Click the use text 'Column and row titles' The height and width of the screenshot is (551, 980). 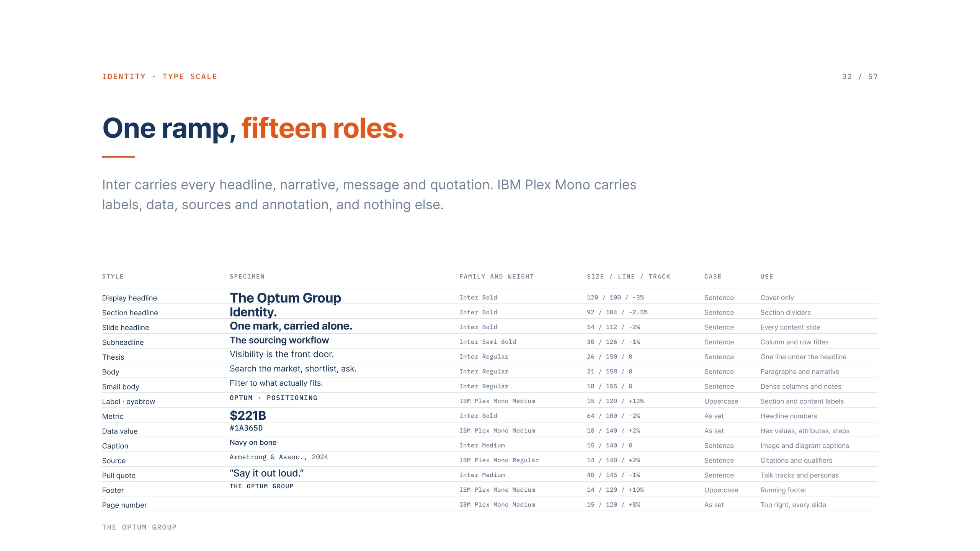794,342
